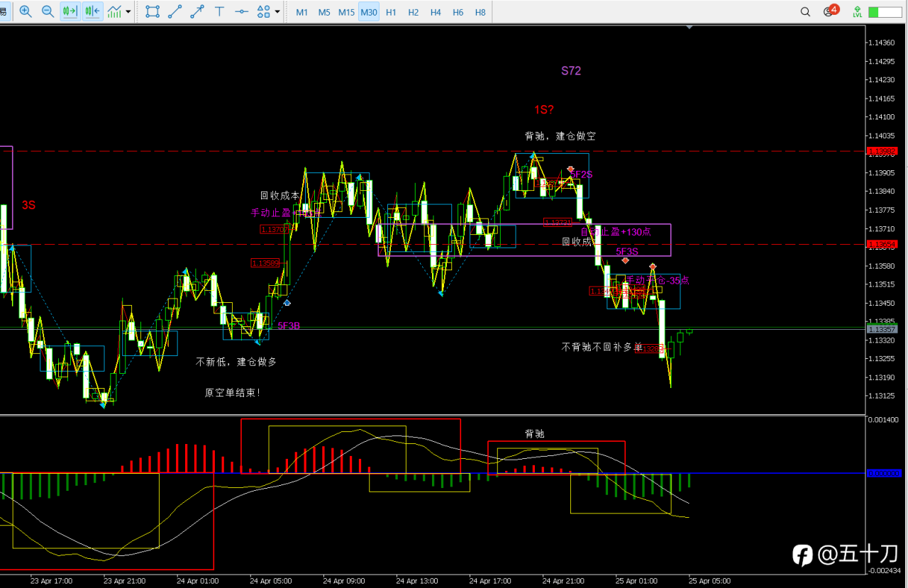This screenshot has height=588, width=908.
Task: Zoom in on the chart
Action: (26, 11)
